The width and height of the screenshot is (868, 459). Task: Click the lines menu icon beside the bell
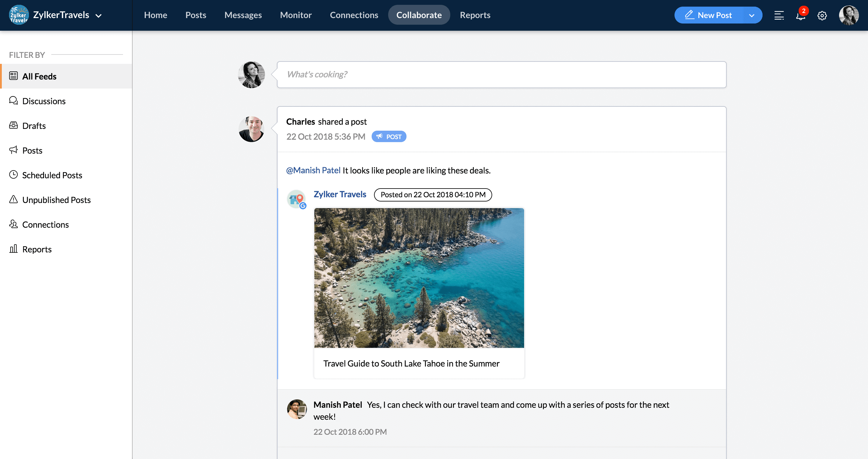779,15
